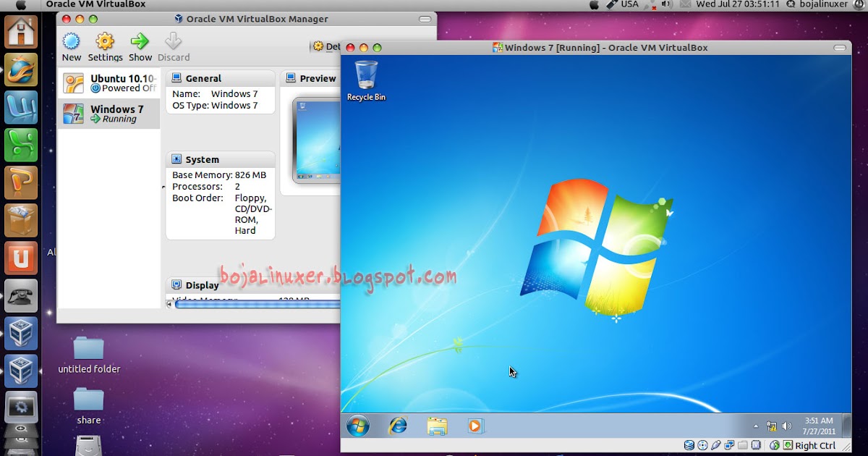Click the shared folders status icon

(x=743, y=445)
